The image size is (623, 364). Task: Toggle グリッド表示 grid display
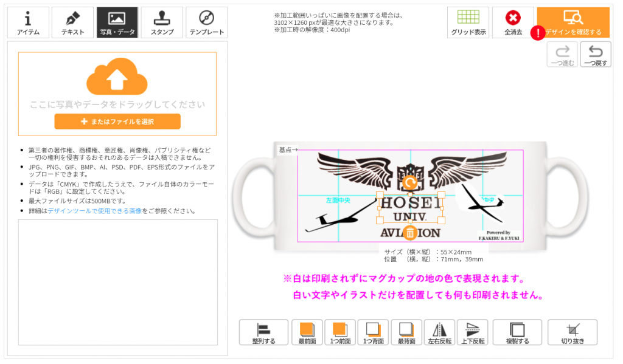[x=468, y=22]
